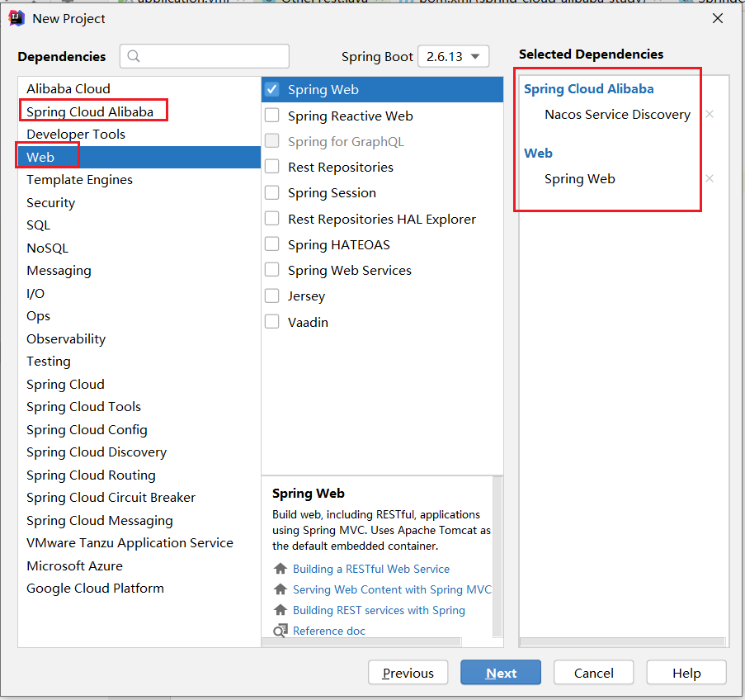Select Spring Web in the selected dependencies list
This screenshot has height=700, width=745.
580,179
